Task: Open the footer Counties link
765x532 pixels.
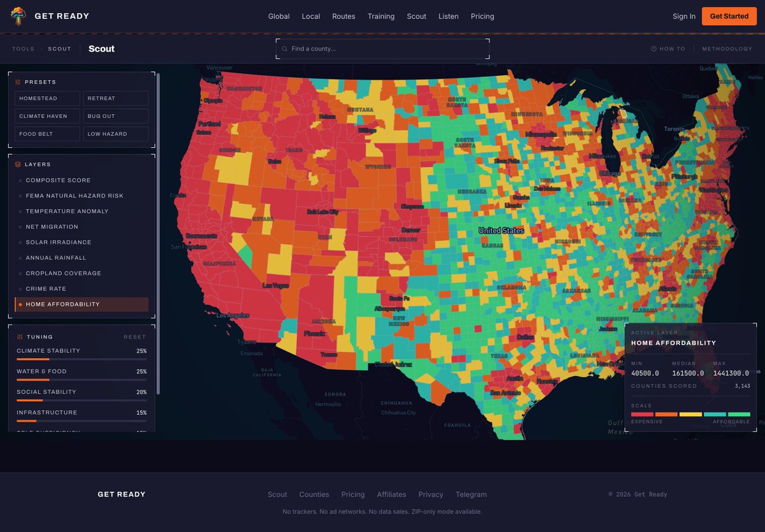Action: pos(314,494)
